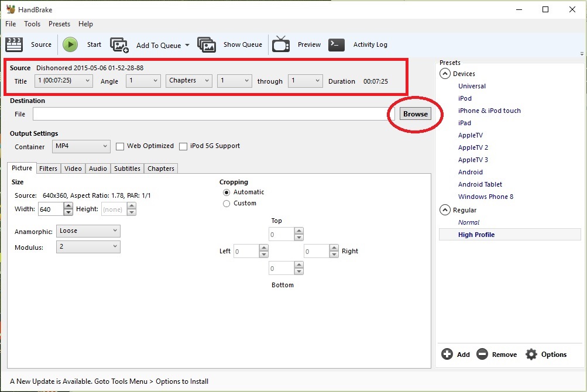Click the Preview television icon
Image resolution: width=587 pixels, height=392 pixels.
click(281, 44)
